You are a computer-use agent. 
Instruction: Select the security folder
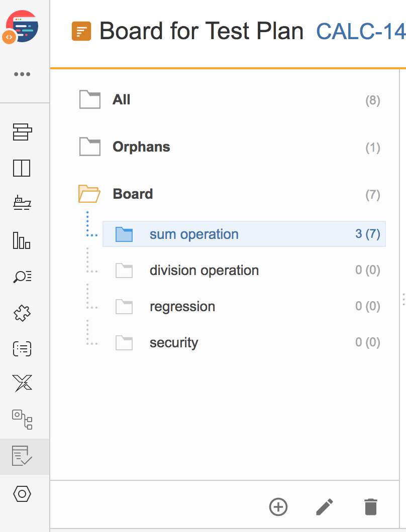point(244,343)
